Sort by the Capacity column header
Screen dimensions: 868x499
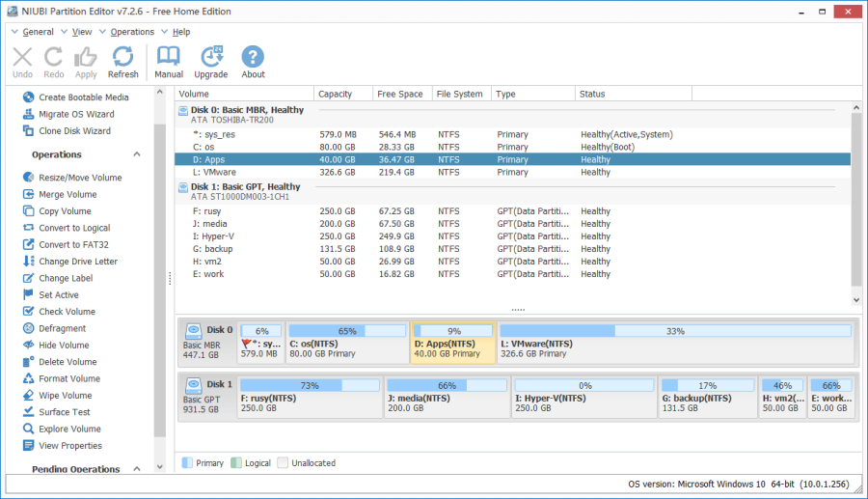(343, 95)
